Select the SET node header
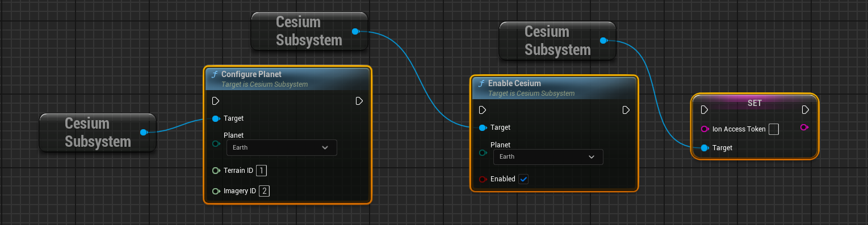Screen dimensions: 868x225 [x=754, y=103]
